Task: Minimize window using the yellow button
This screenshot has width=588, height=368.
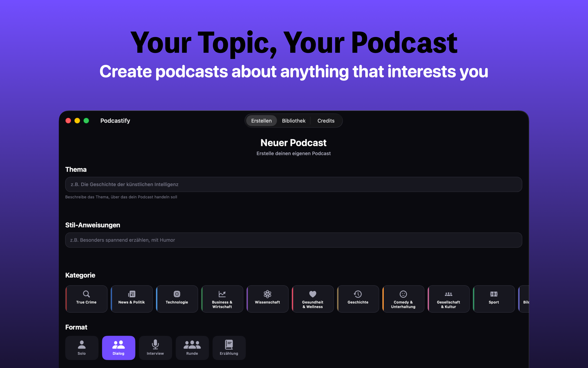Action: pyautogui.click(x=77, y=121)
